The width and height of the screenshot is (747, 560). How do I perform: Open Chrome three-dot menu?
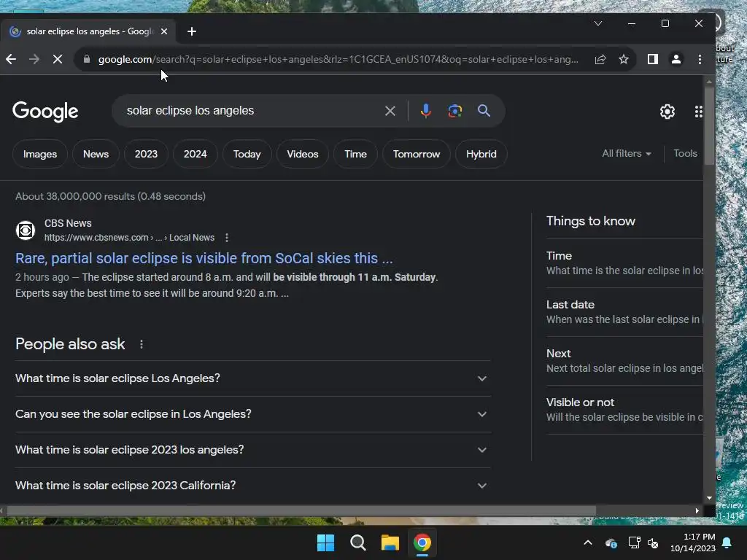[x=700, y=59]
